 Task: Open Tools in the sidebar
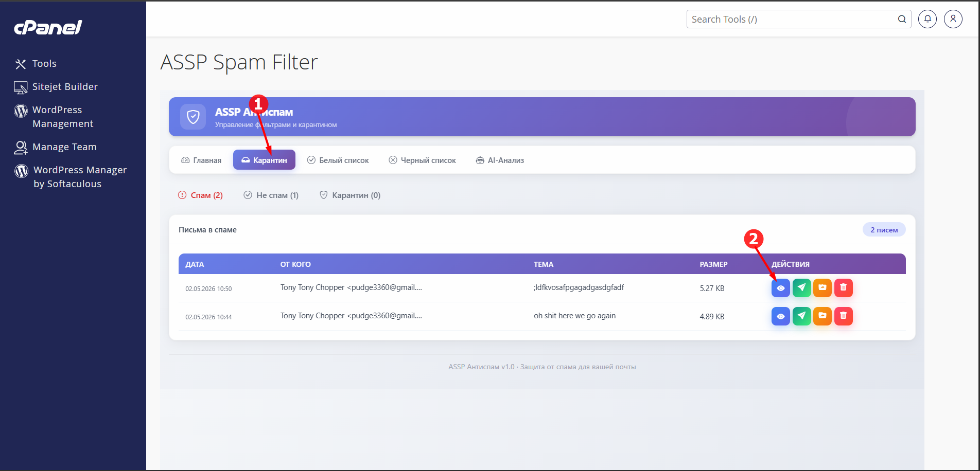point(35,64)
